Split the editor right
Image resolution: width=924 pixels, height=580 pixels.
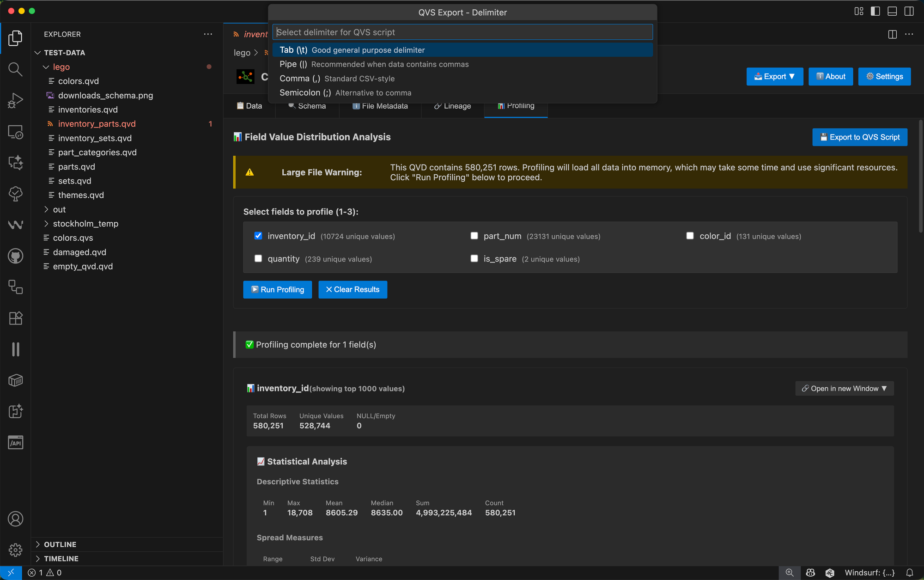893,34
